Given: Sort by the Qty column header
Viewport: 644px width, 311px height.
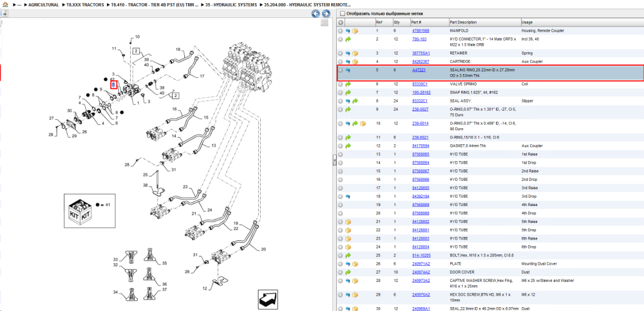Looking at the screenshot, I should (x=401, y=22).
